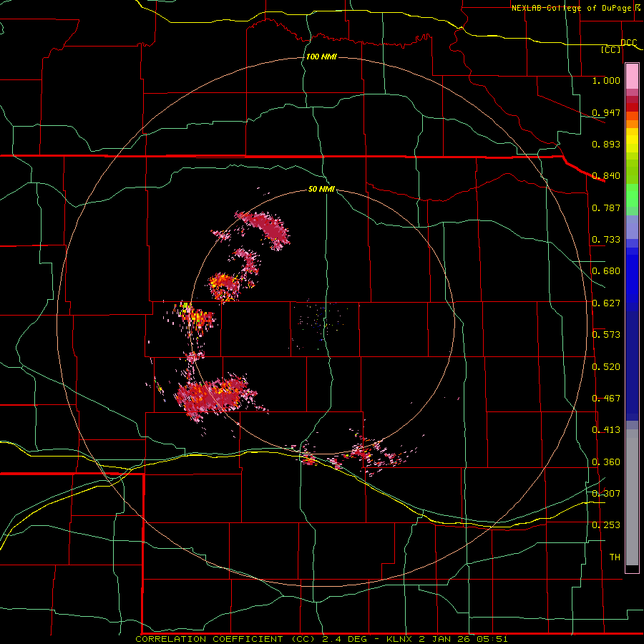Click the 0.680 color scale value

[606, 271]
